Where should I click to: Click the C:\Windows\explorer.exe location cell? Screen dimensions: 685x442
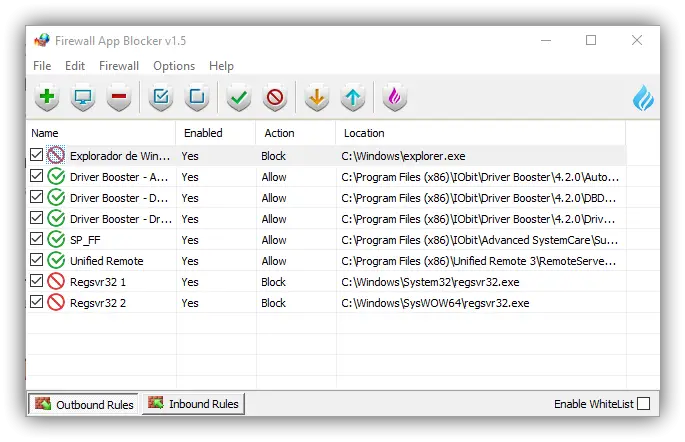coord(403,156)
